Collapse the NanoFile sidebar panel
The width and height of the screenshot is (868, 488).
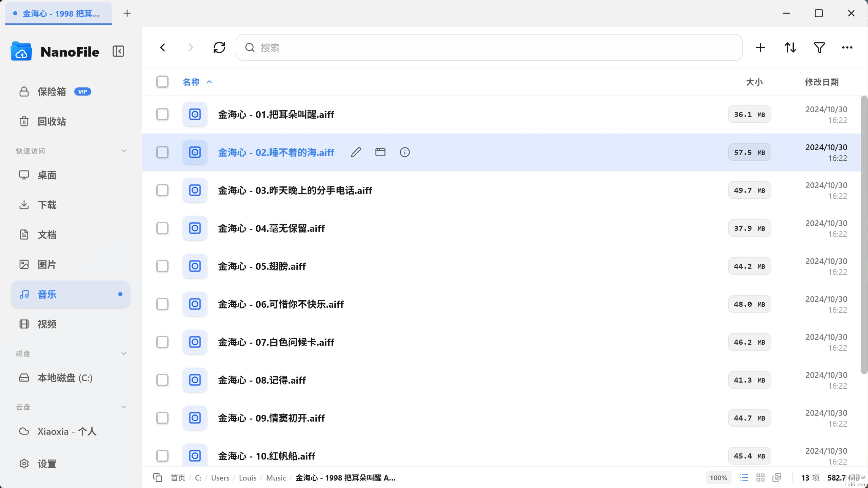click(x=118, y=52)
